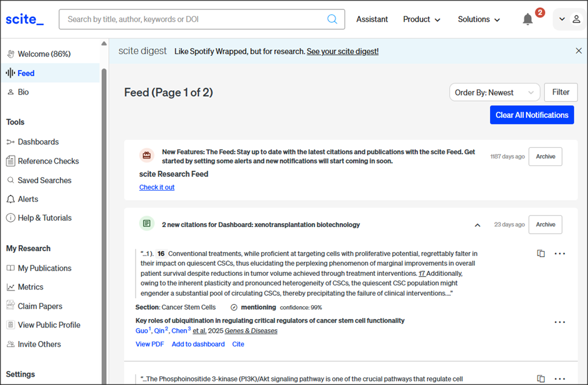Image resolution: width=588 pixels, height=385 pixels.
Task: Collapse the xenotransplantation citations notification
Action: [x=478, y=225]
